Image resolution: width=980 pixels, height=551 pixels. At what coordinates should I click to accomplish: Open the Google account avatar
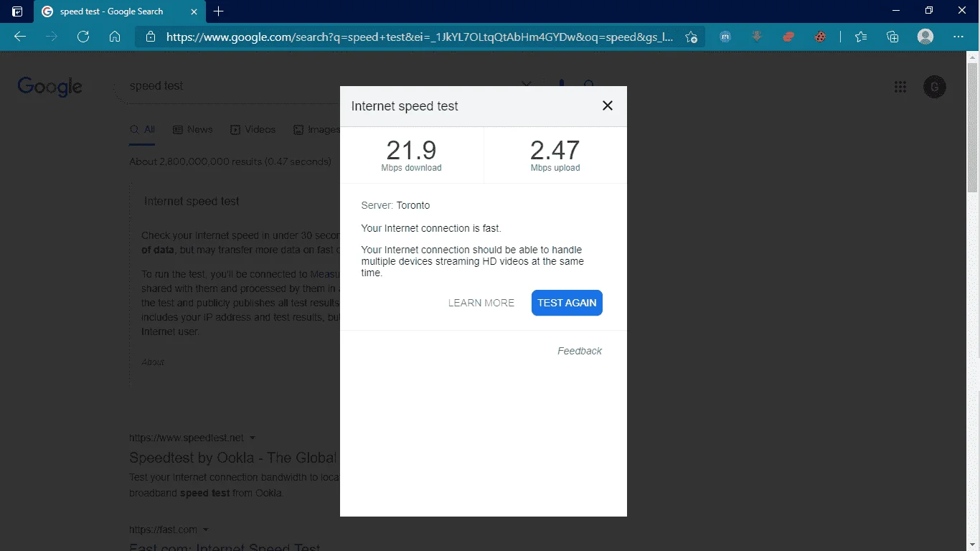[x=934, y=87]
